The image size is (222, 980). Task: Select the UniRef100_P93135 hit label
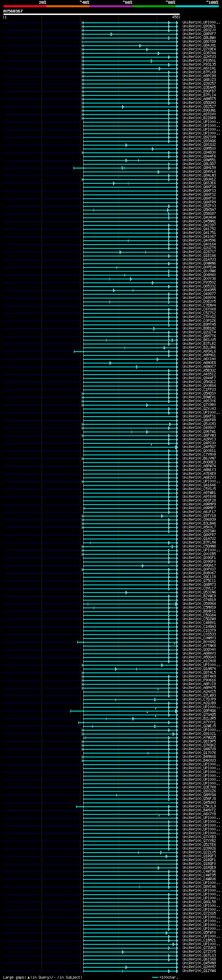[x=199, y=64]
